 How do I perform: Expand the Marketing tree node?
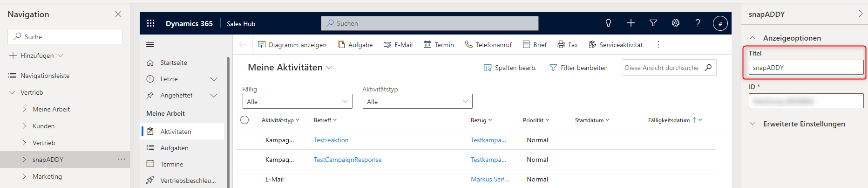(24, 176)
